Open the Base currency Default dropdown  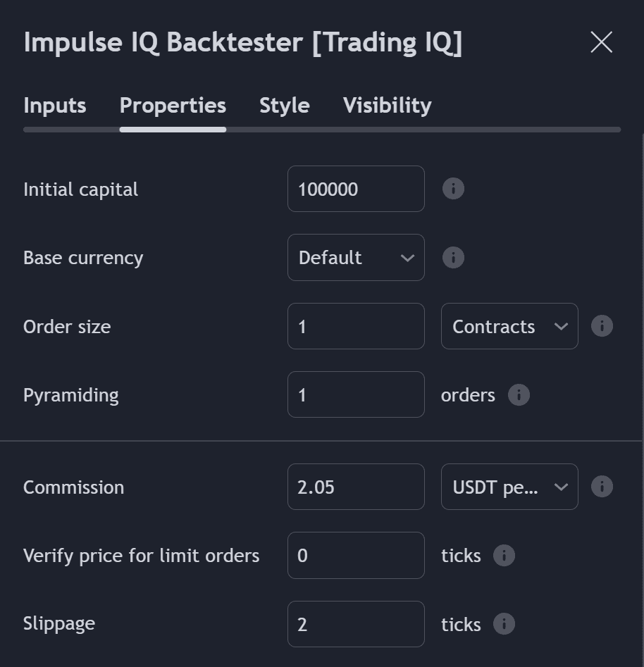[x=356, y=257]
